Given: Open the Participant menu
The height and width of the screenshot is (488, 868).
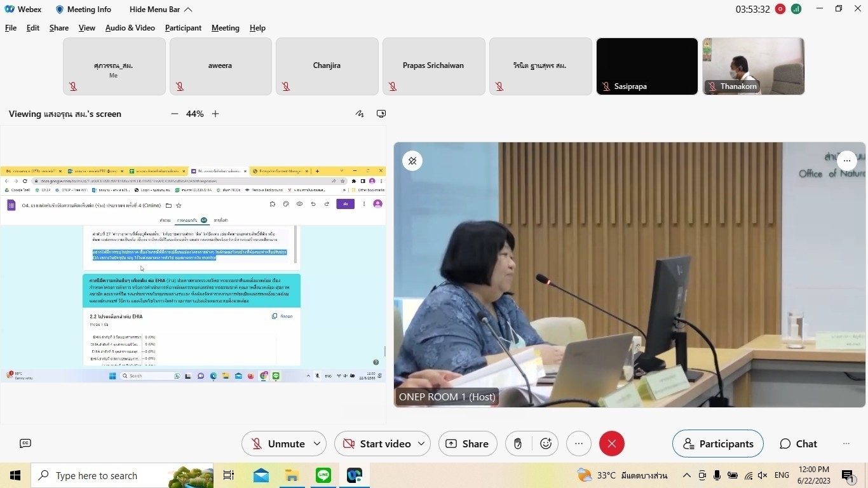Looking at the screenshot, I should (x=183, y=28).
